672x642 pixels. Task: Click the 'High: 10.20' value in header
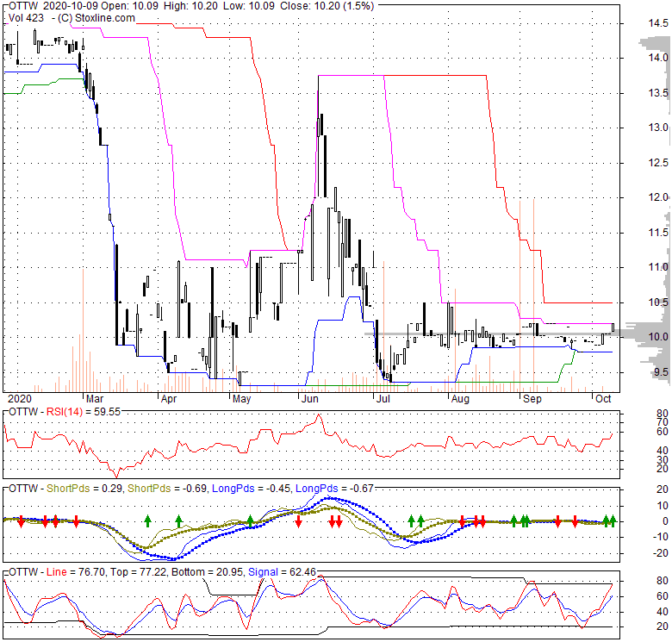pos(190,6)
